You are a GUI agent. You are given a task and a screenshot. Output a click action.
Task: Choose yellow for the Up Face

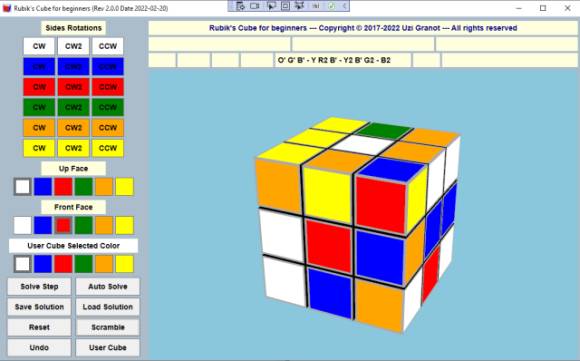point(124,187)
